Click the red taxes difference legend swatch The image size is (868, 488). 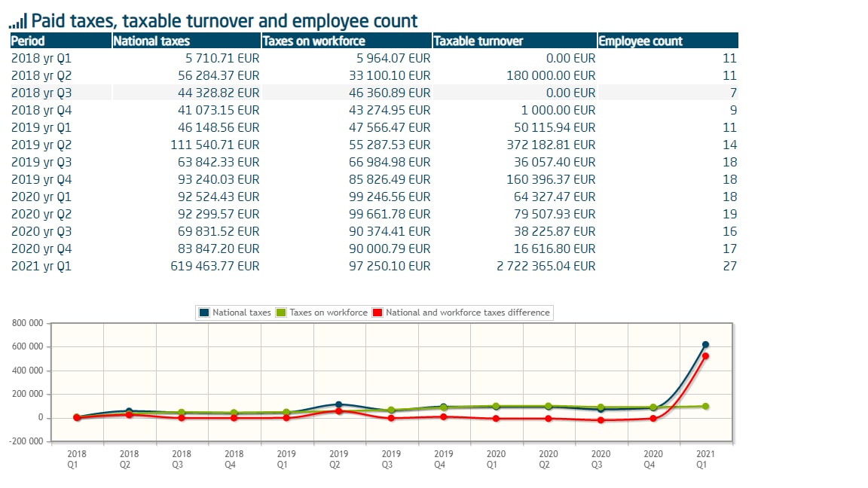pos(377,313)
